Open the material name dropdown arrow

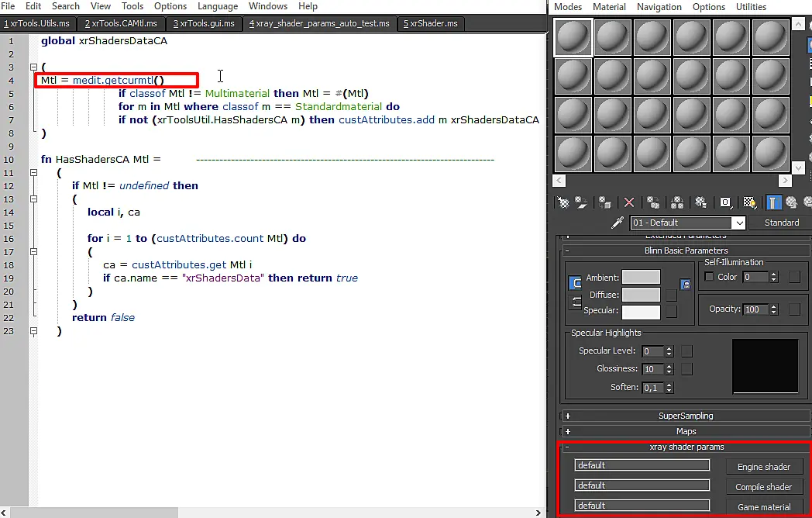[739, 223]
